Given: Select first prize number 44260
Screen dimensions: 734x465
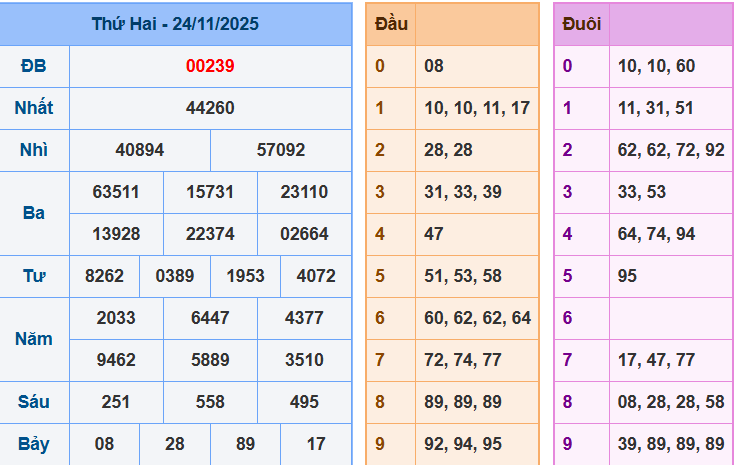Looking at the screenshot, I should click(x=210, y=108).
